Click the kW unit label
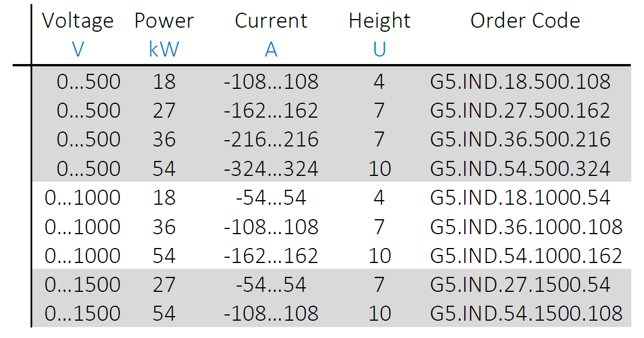 coord(164,50)
